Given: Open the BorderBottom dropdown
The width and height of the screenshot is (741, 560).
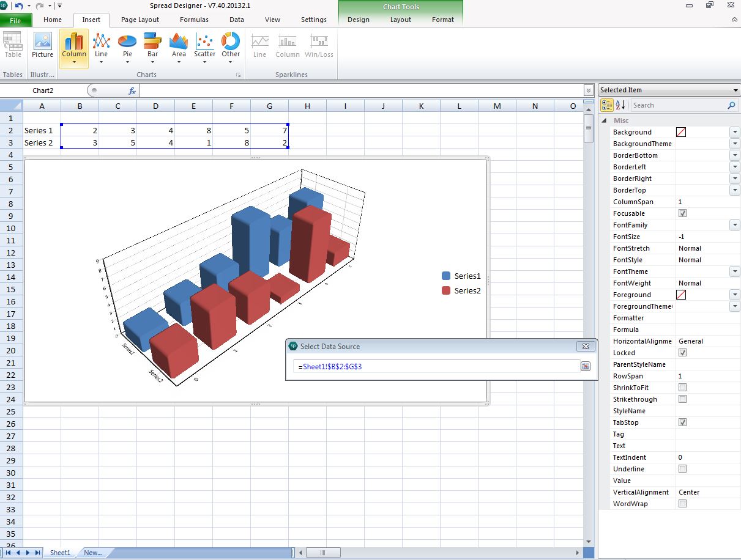Looking at the screenshot, I should (x=734, y=155).
